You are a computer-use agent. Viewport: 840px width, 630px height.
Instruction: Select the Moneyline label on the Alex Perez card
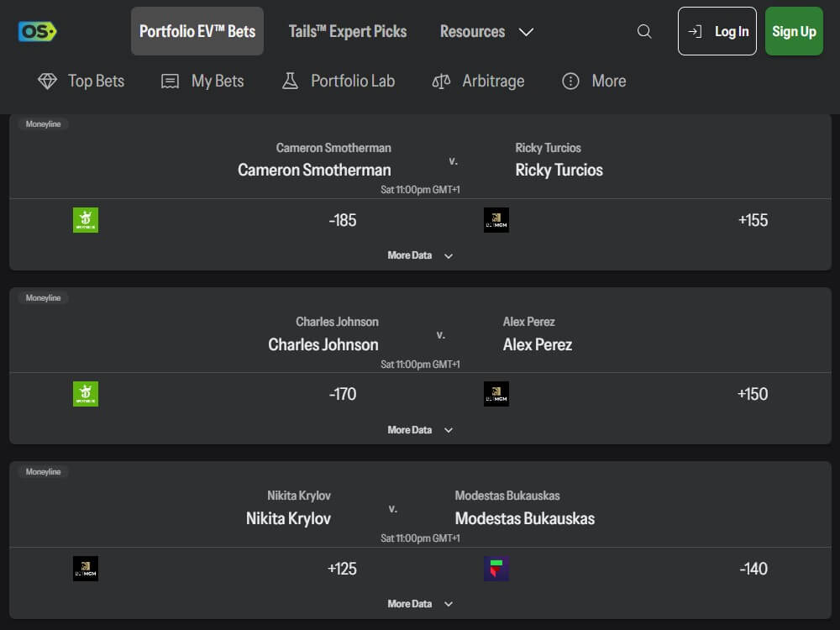pos(43,297)
